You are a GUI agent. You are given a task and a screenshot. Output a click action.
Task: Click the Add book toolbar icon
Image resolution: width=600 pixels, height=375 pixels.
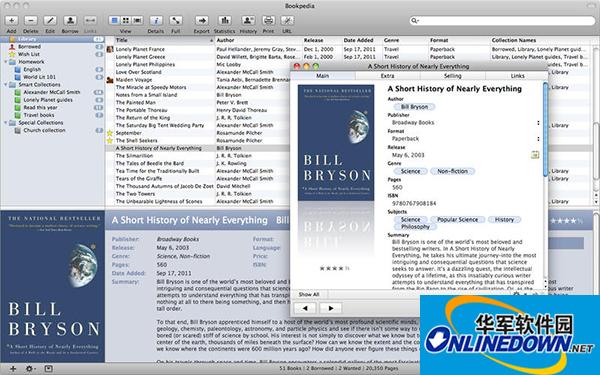(x=11, y=21)
